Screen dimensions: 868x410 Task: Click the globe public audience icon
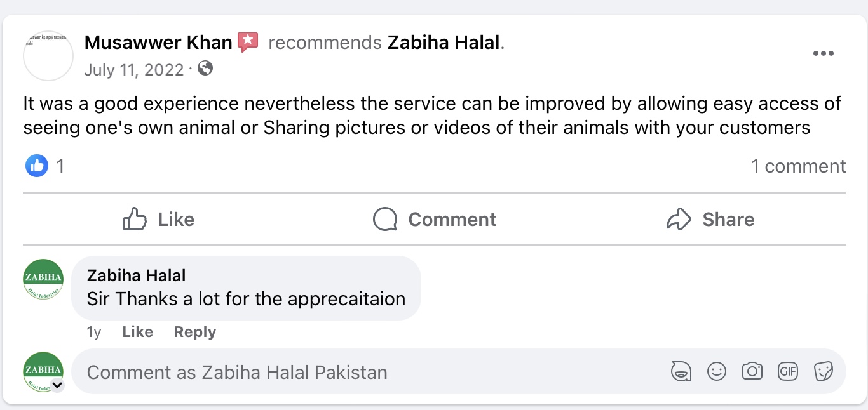click(205, 69)
